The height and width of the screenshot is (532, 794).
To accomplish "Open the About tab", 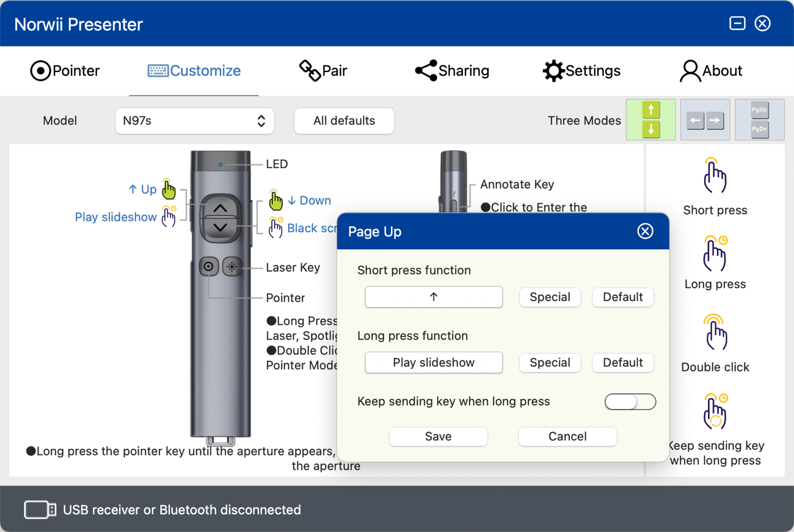I will [x=710, y=71].
